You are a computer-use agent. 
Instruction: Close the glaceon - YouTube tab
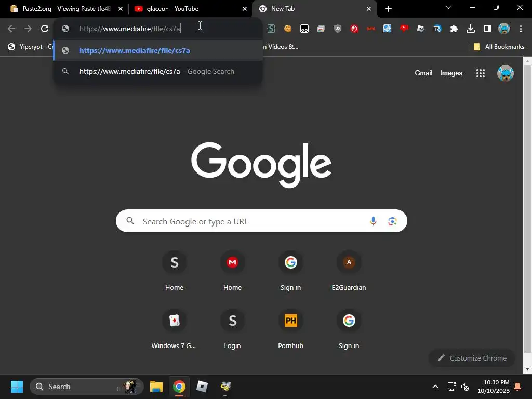245,9
